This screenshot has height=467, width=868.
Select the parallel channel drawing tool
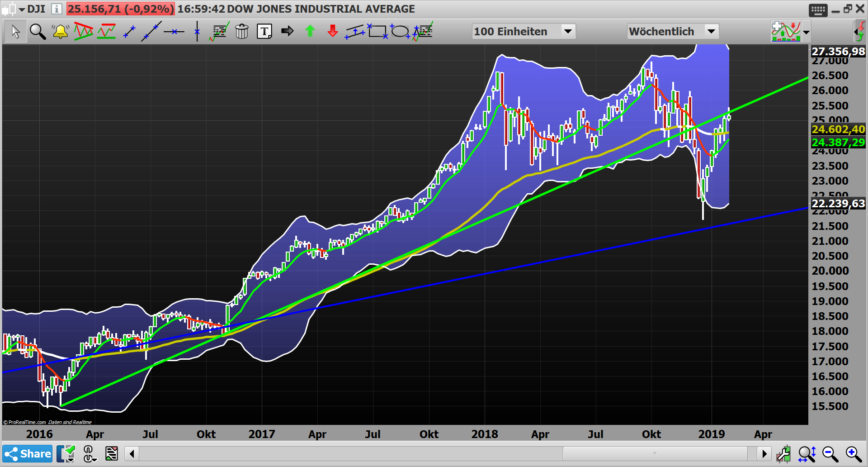[355, 32]
